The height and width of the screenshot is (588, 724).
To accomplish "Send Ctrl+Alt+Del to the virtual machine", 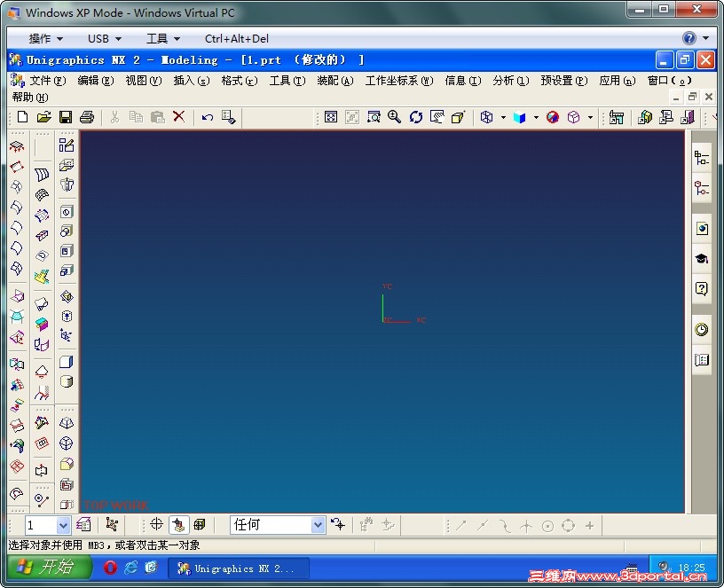I will tap(236, 39).
